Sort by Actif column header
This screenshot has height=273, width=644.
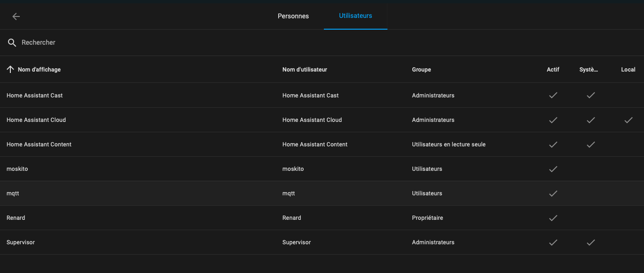[553, 70]
